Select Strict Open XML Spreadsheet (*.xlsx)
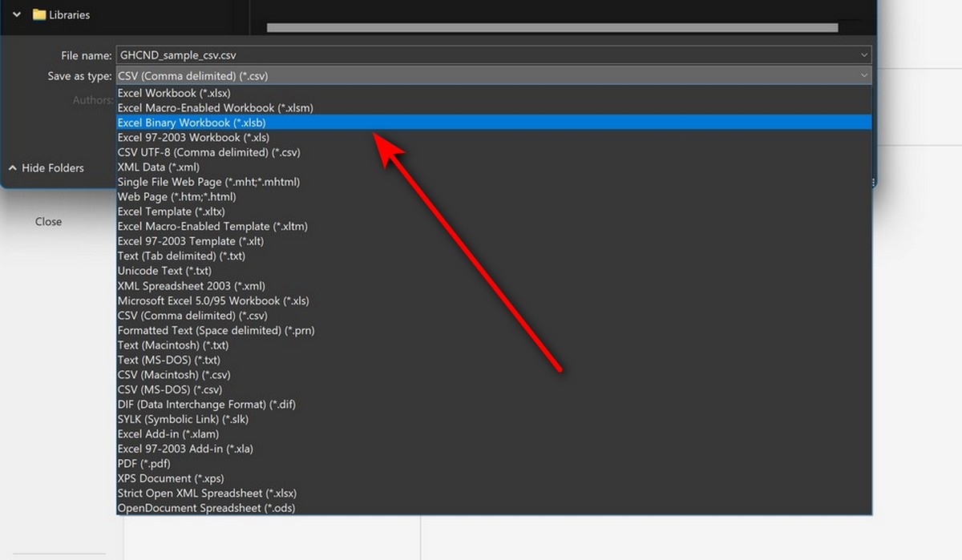 (494, 494)
